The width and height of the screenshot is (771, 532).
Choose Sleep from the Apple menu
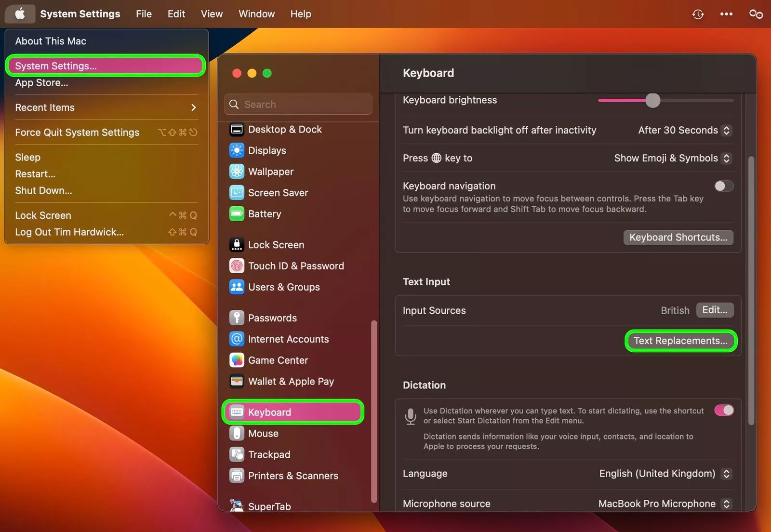tap(106, 158)
